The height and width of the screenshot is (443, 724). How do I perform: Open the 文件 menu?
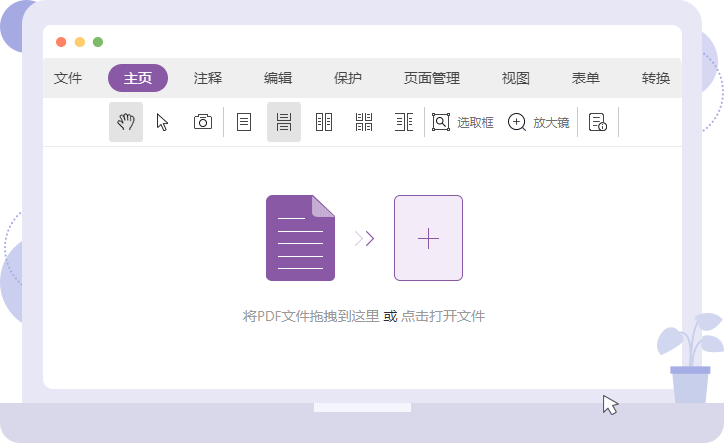click(68, 78)
